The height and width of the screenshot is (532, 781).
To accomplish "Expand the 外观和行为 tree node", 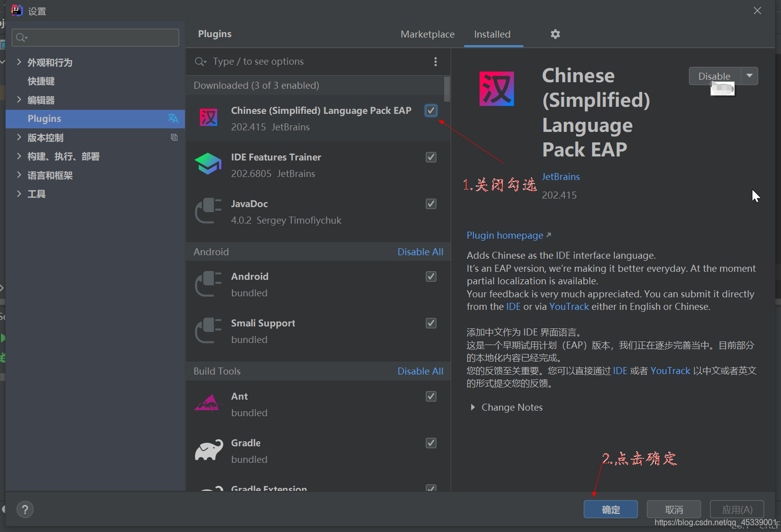I will click(19, 62).
